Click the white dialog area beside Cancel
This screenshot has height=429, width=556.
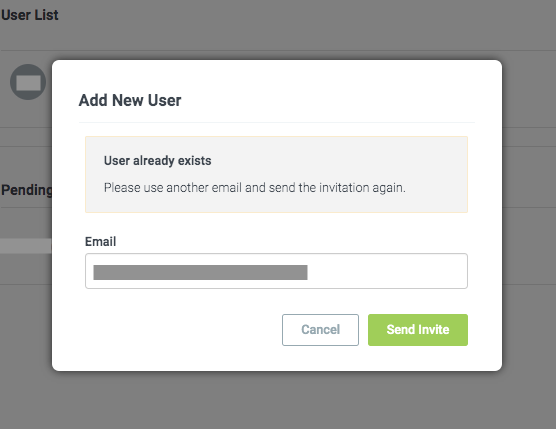(x=177, y=330)
